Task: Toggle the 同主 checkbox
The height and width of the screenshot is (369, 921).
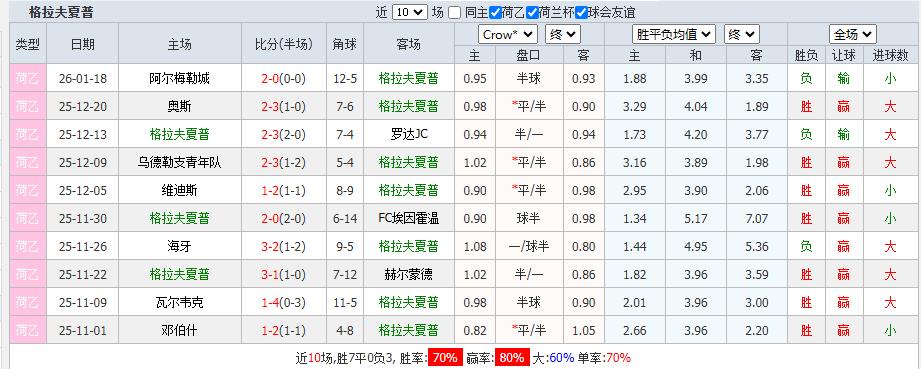Action: click(455, 12)
